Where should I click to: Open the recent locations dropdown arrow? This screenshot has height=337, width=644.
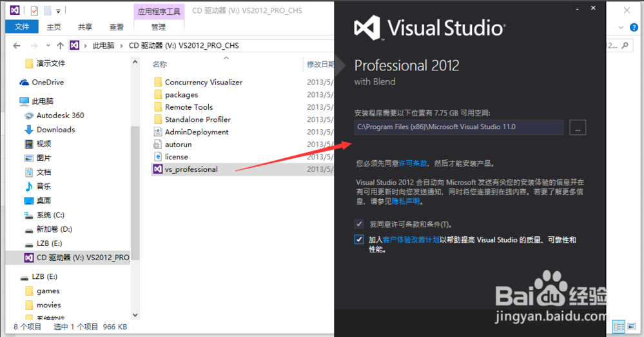[x=48, y=45]
